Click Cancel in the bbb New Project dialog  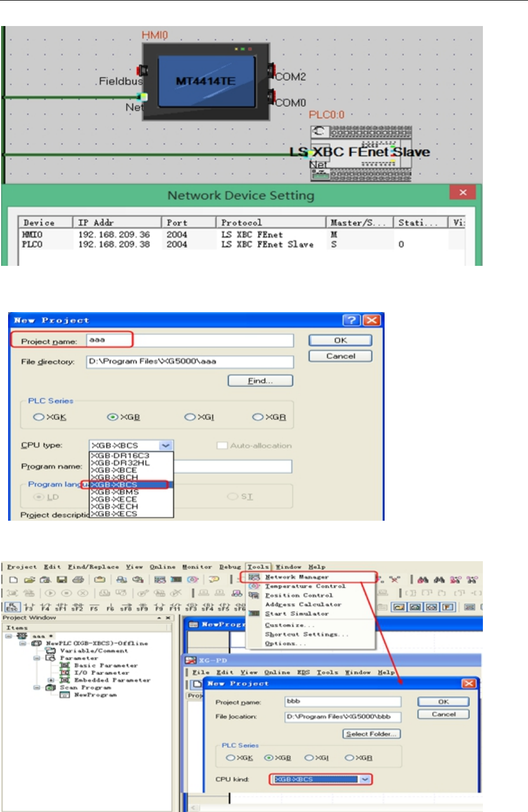pyautogui.click(x=443, y=714)
